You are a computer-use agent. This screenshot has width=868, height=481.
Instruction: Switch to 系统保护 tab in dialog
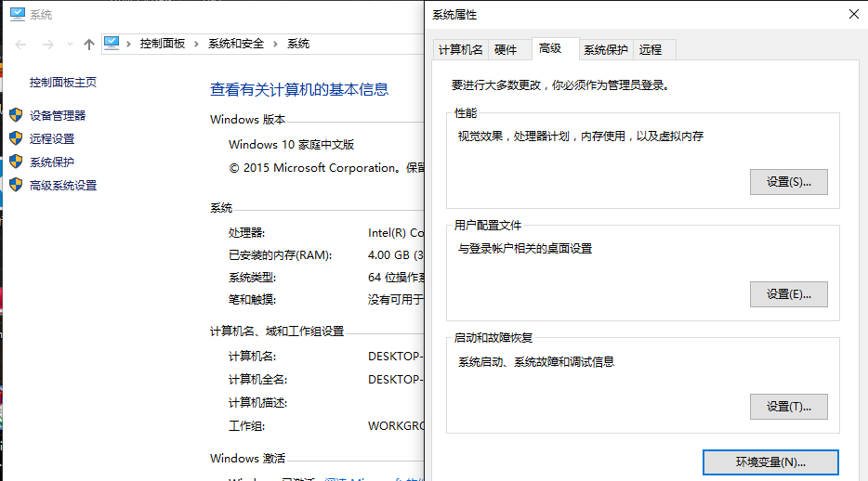coord(606,50)
